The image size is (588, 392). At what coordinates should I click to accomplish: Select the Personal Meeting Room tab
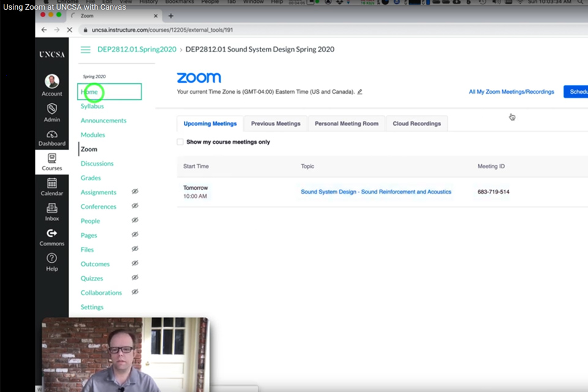pos(346,124)
